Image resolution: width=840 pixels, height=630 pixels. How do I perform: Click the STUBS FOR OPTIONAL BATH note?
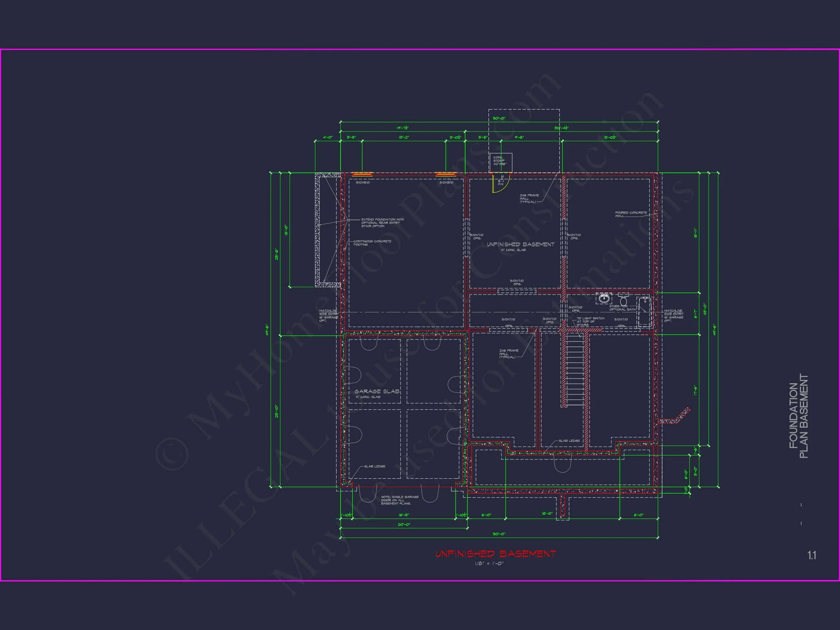[622, 308]
